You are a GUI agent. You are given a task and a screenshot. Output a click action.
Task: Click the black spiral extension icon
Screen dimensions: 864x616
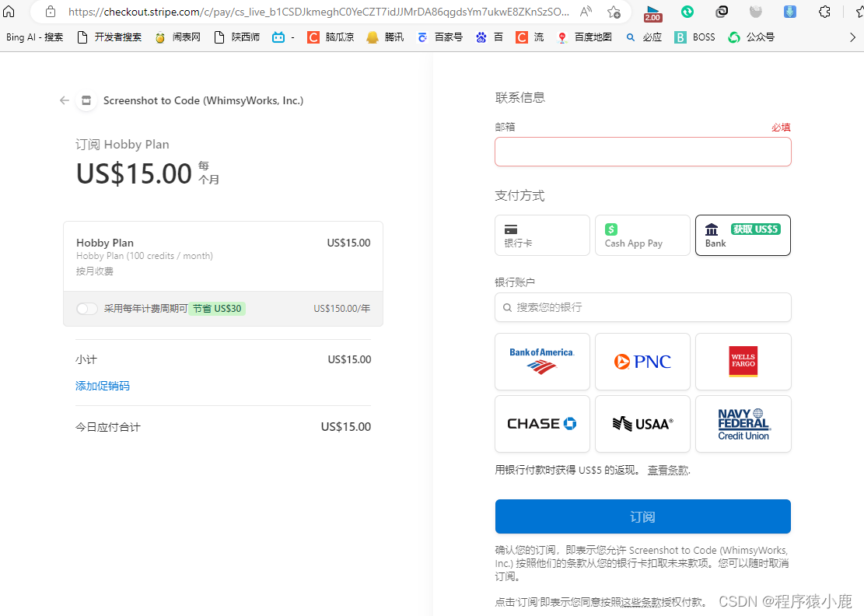click(x=721, y=11)
